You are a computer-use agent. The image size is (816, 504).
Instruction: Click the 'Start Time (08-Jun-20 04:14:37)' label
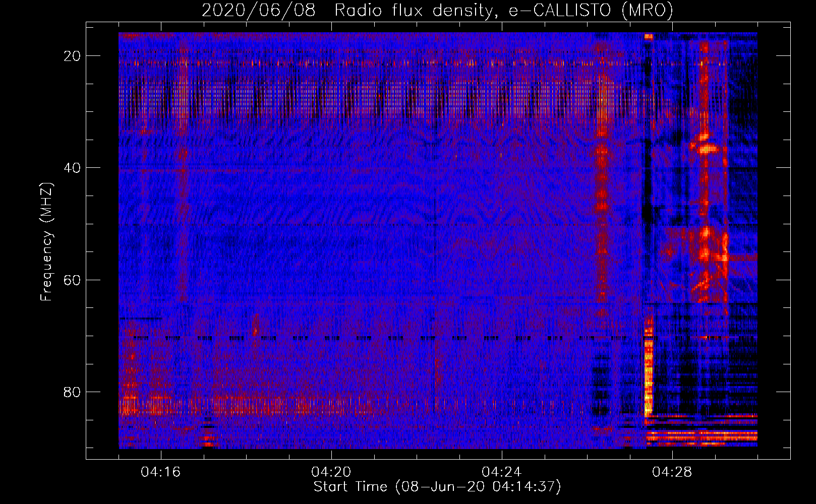(437, 487)
